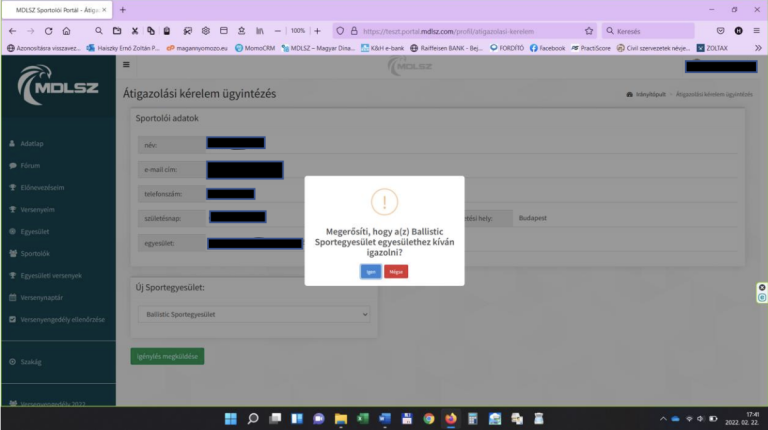
Task: Click the Versenynaptár calendar icon
Action: click(12, 298)
